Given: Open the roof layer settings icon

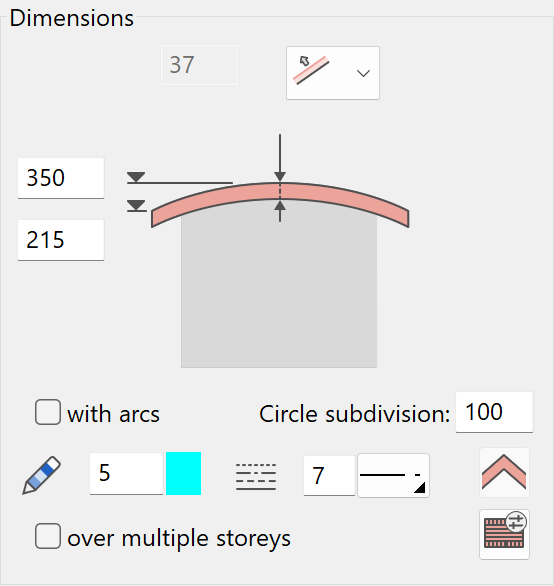Looking at the screenshot, I should tap(504, 534).
